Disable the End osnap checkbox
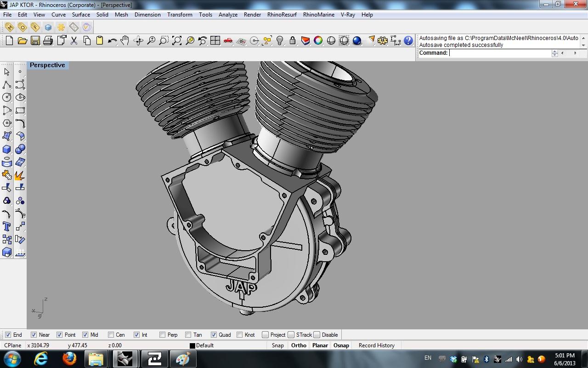 tap(8, 335)
